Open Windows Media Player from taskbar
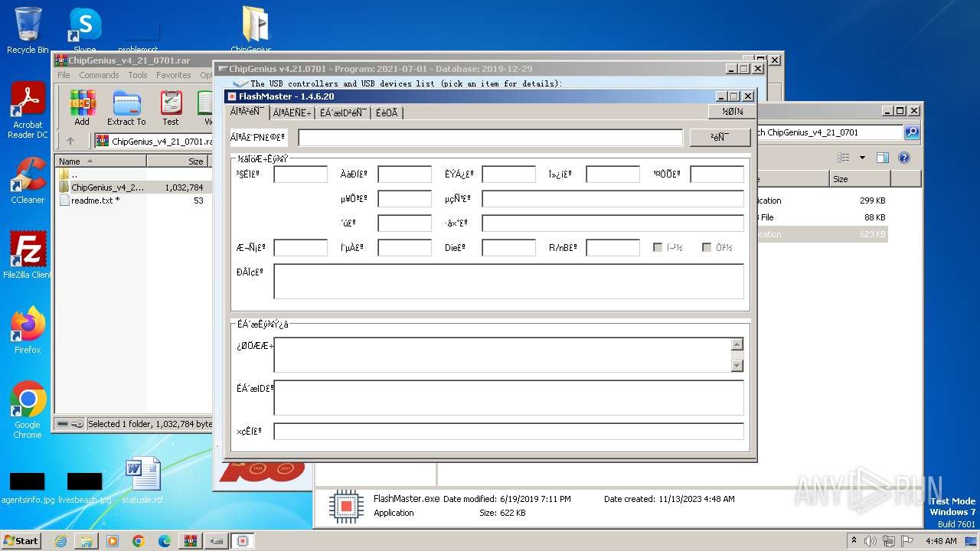Screen dimensions: 980x551 point(113,541)
